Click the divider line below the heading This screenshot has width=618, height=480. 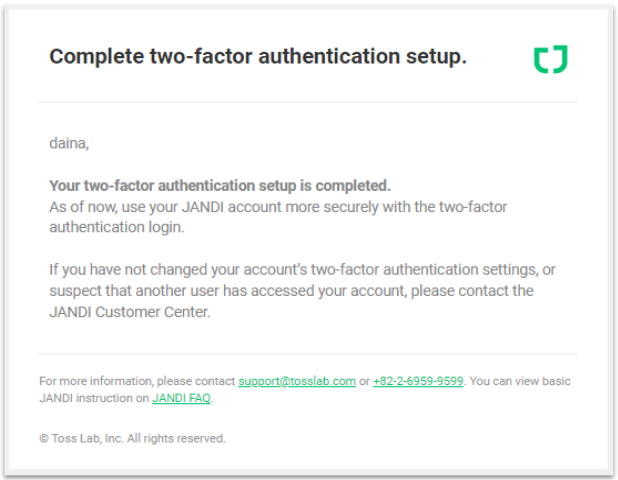point(308,102)
